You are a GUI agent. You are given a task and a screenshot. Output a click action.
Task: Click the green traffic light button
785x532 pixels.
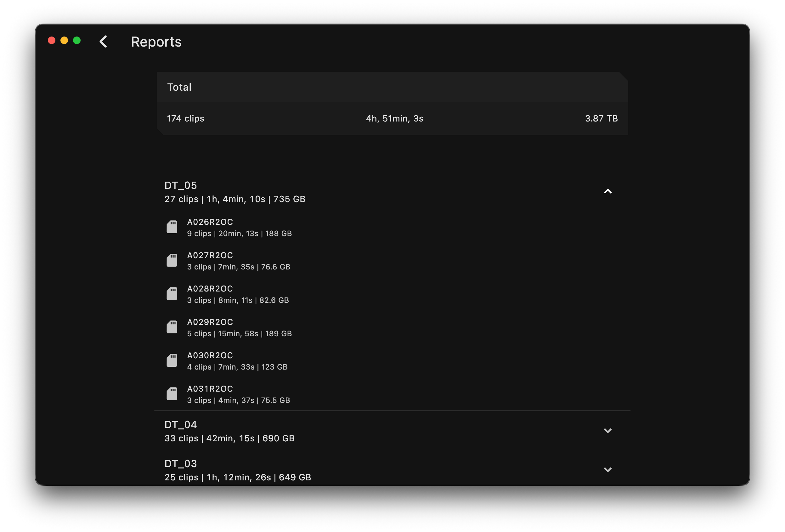pyautogui.click(x=77, y=40)
